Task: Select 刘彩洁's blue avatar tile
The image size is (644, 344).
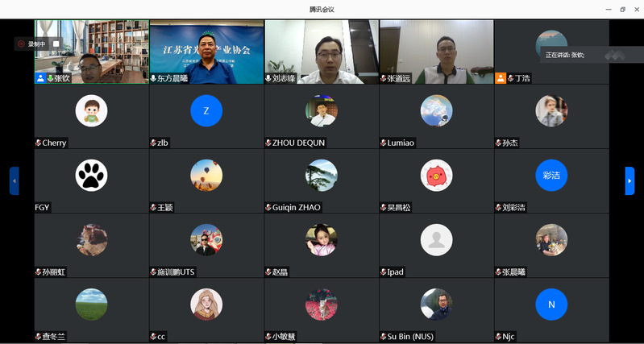Action: 551,175
